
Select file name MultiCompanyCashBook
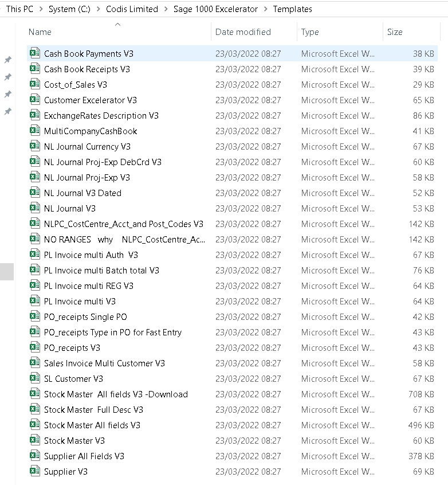(91, 131)
